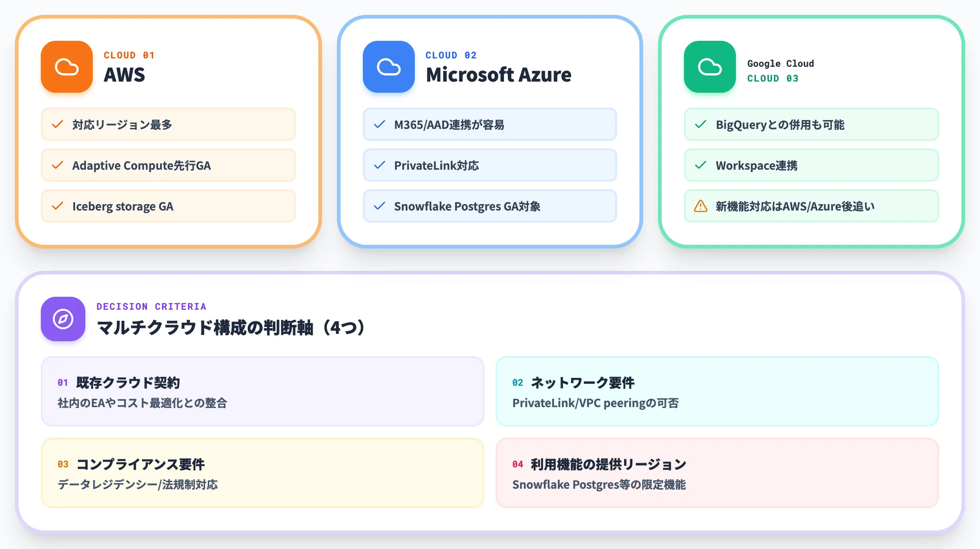This screenshot has width=980, height=549.
Task: Click the checkmark next to M365/AAD連携が容易
Action: [x=380, y=124]
